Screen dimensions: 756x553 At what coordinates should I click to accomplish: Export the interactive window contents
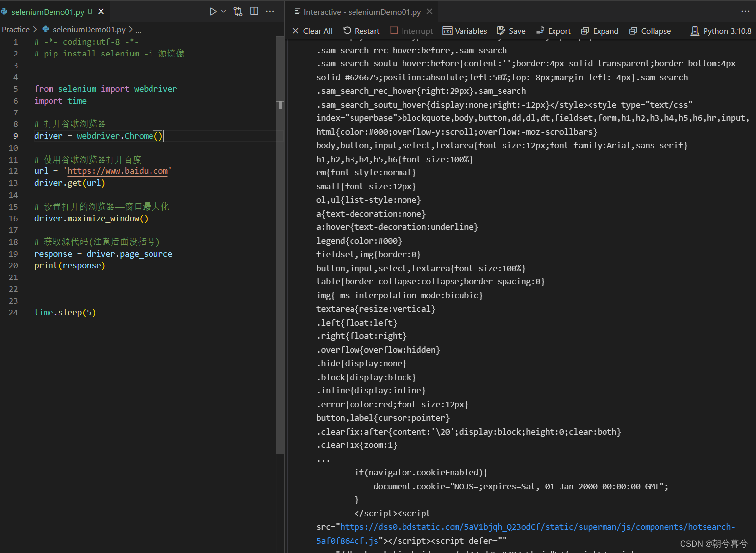[553, 31]
